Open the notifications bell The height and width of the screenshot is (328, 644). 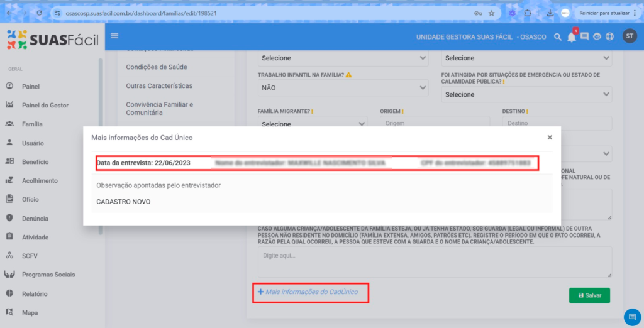coord(572,37)
